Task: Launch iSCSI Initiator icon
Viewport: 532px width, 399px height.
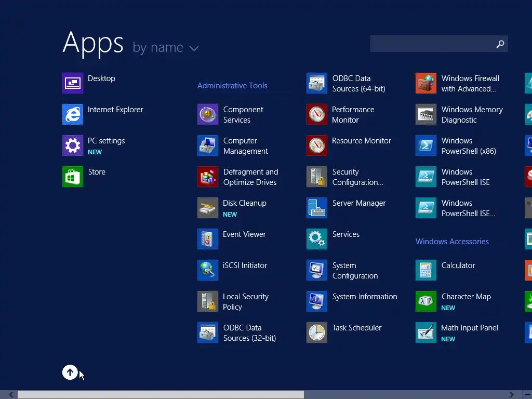Action: click(208, 270)
